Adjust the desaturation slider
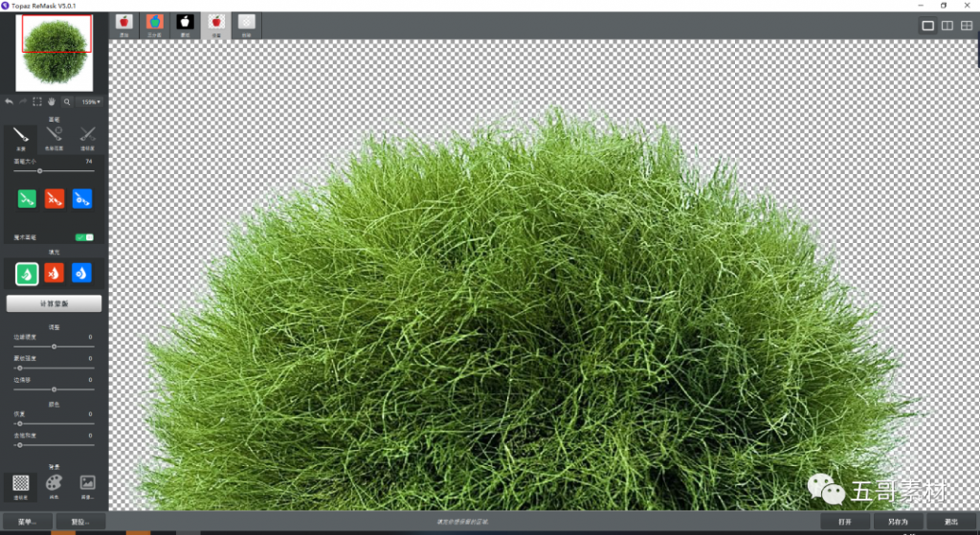This screenshot has width=980, height=535. tap(54, 445)
